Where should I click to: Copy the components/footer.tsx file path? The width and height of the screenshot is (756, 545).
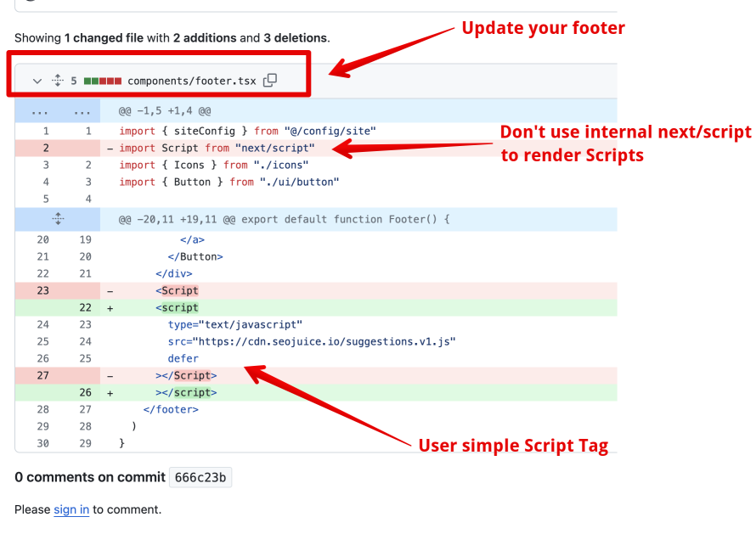pyautogui.click(x=269, y=80)
